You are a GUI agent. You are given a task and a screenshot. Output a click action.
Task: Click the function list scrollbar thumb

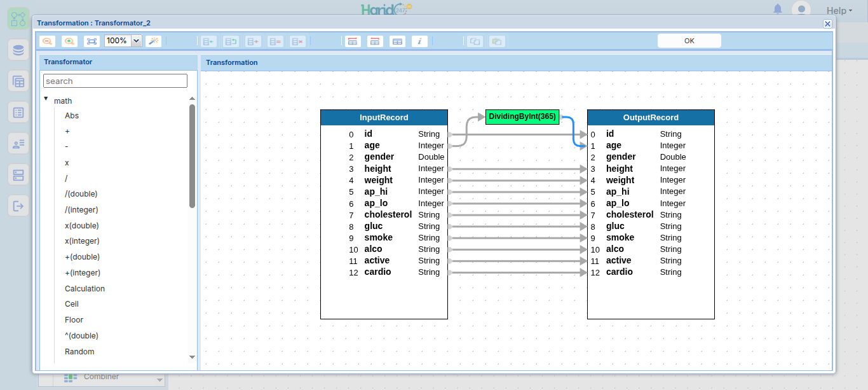tap(192, 156)
